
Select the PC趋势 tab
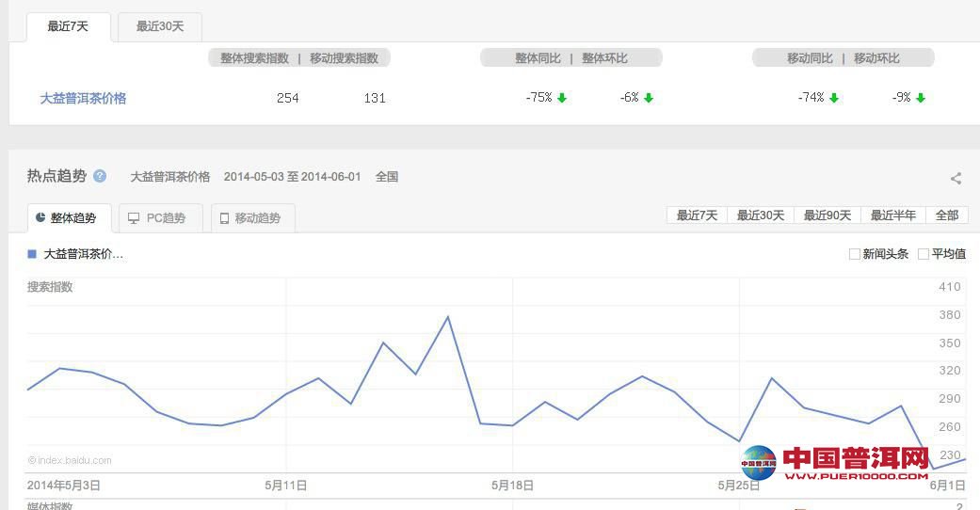click(161, 218)
